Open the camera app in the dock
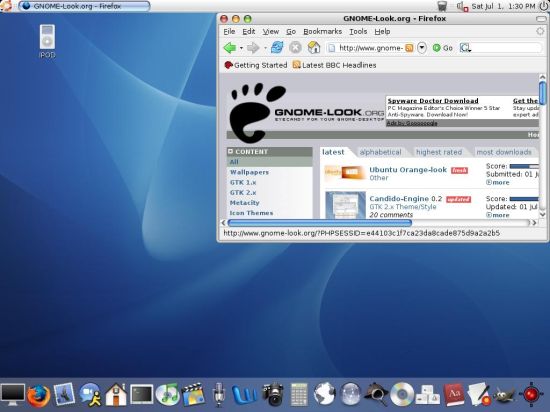Viewport: 550px width, 412px height. click(x=273, y=394)
